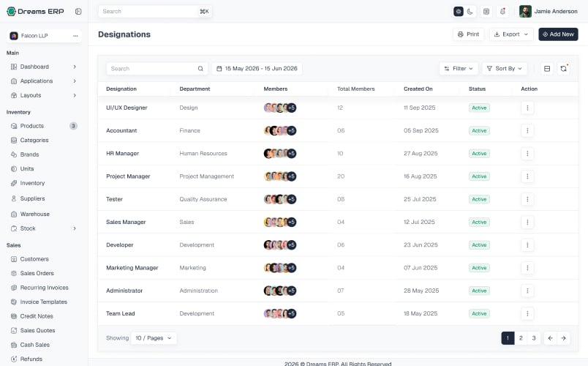This screenshot has height=366, width=588.
Task: Open the notifications bell icon
Action: (x=502, y=12)
